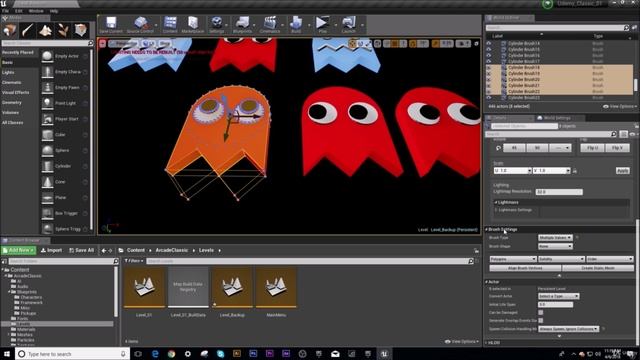Click the Flip U button
This screenshot has width=640, height=360.
coord(593,148)
